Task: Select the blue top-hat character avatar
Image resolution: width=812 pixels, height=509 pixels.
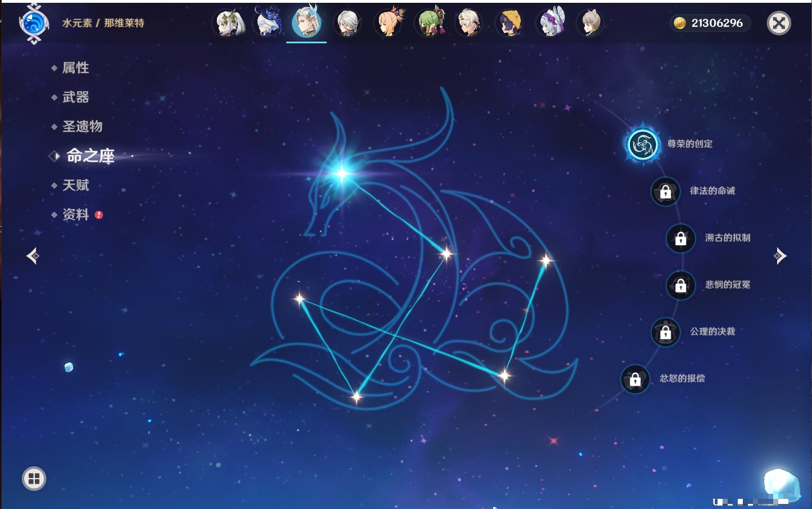Action: point(269,23)
